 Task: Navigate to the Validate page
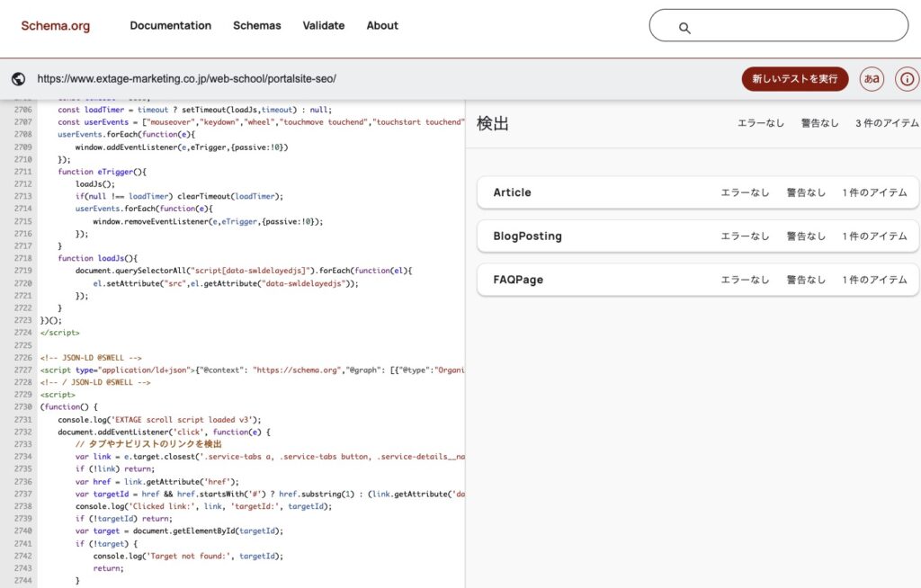click(323, 26)
